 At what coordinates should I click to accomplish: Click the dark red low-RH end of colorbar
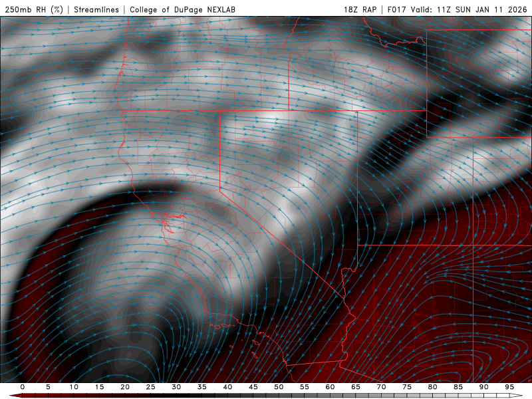coord(16,396)
